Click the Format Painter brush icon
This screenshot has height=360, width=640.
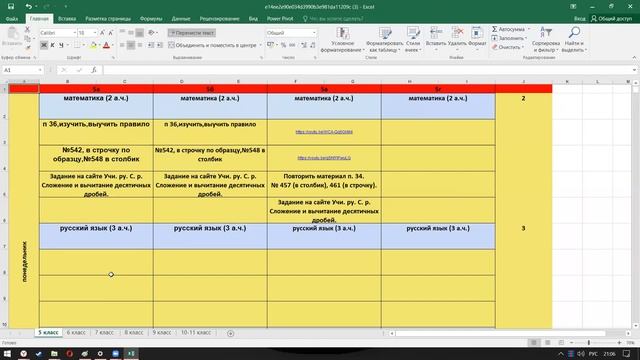pos(27,47)
